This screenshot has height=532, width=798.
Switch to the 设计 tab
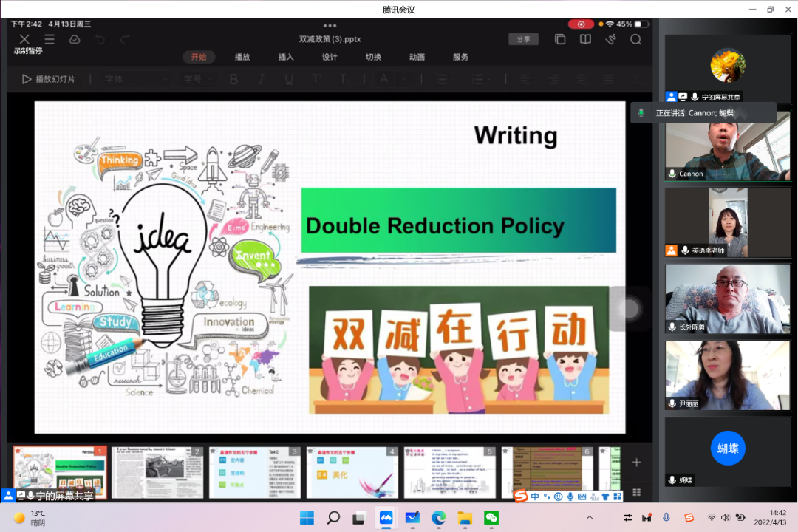[330, 57]
